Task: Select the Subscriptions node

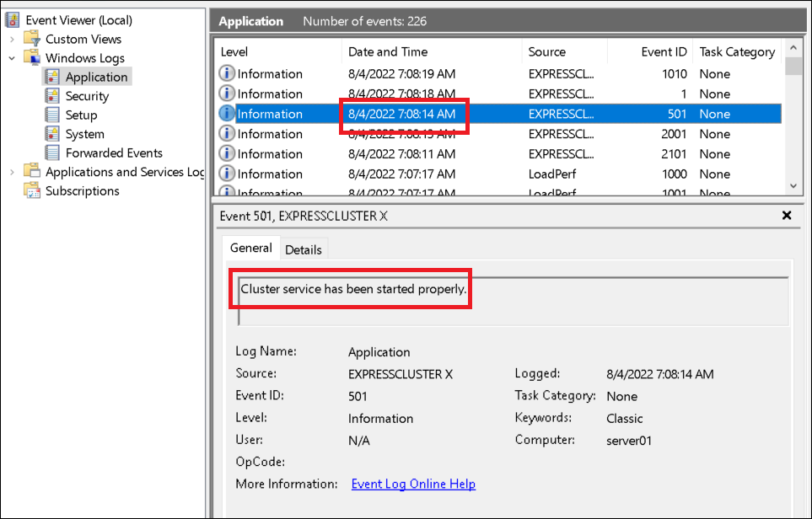Action: click(x=88, y=190)
